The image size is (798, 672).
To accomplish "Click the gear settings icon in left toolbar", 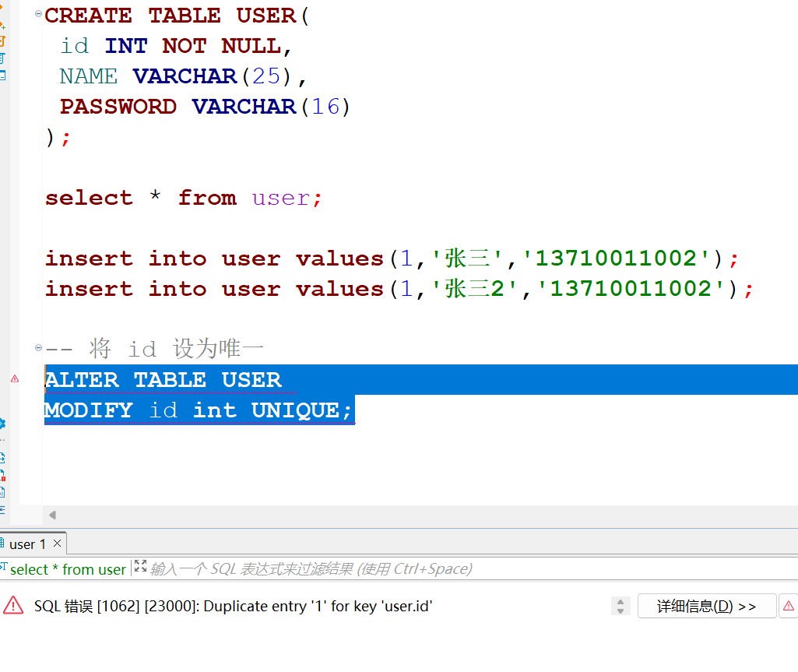I will (2, 424).
